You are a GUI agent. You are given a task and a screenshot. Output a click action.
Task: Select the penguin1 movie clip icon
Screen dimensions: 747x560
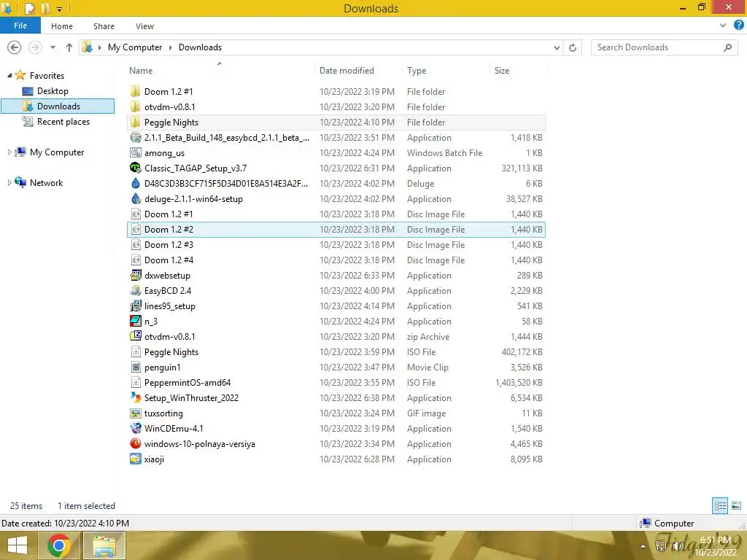tap(135, 367)
